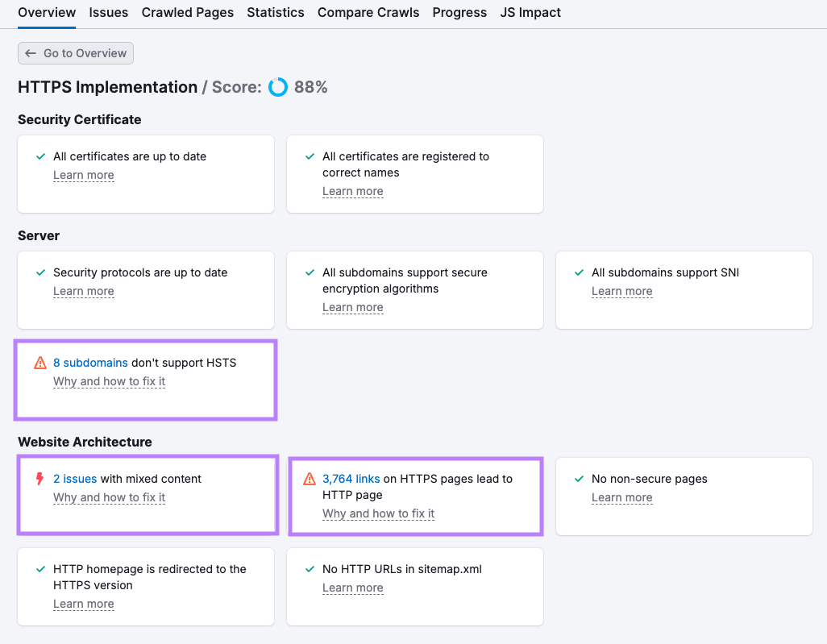This screenshot has width=827, height=644.
Task: Open the '8 subdomains' link
Action: tap(90, 363)
